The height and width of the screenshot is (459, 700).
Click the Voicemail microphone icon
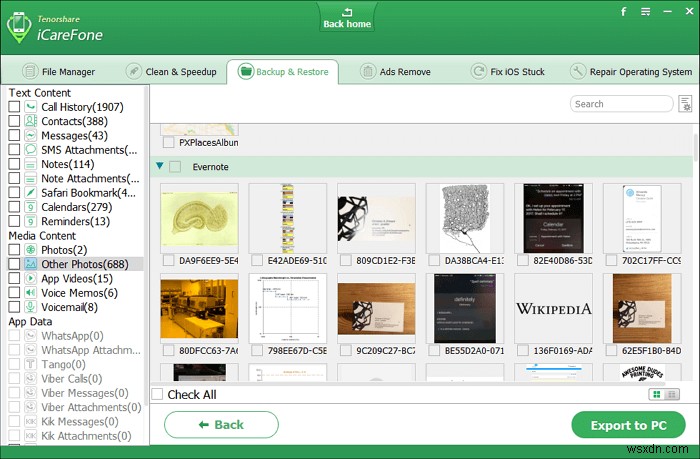pyautogui.click(x=30, y=307)
